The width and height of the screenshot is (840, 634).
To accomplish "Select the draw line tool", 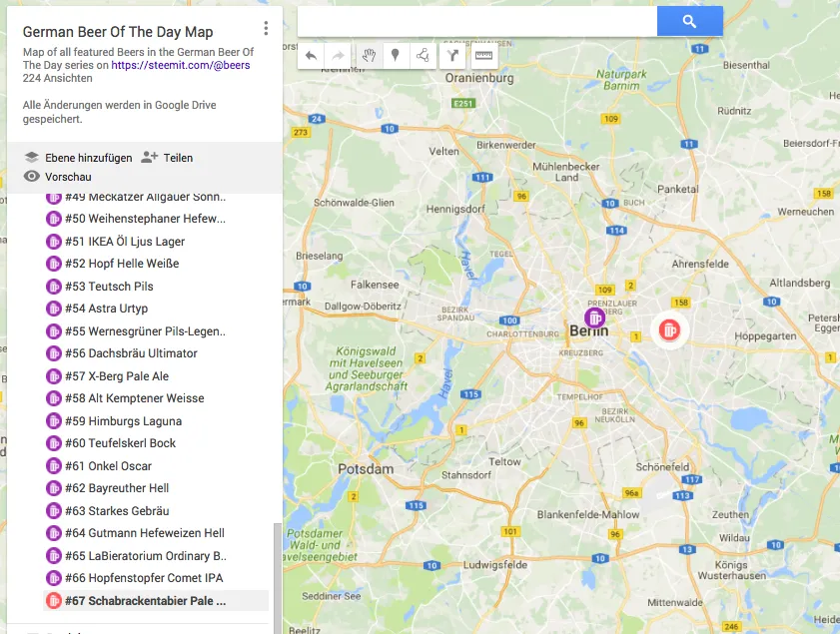I will click(x=422, y=55).
